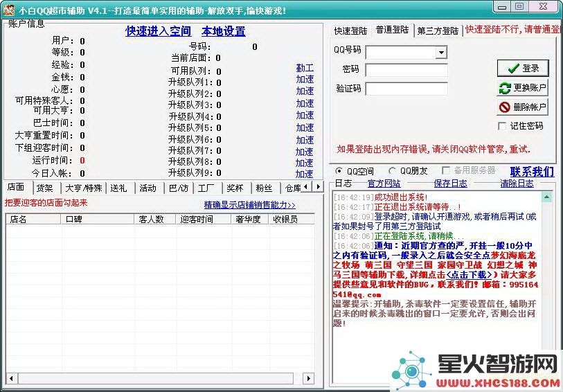Click the 正在登陆系统,请稍候 log entry

click(x=419, y=237)
